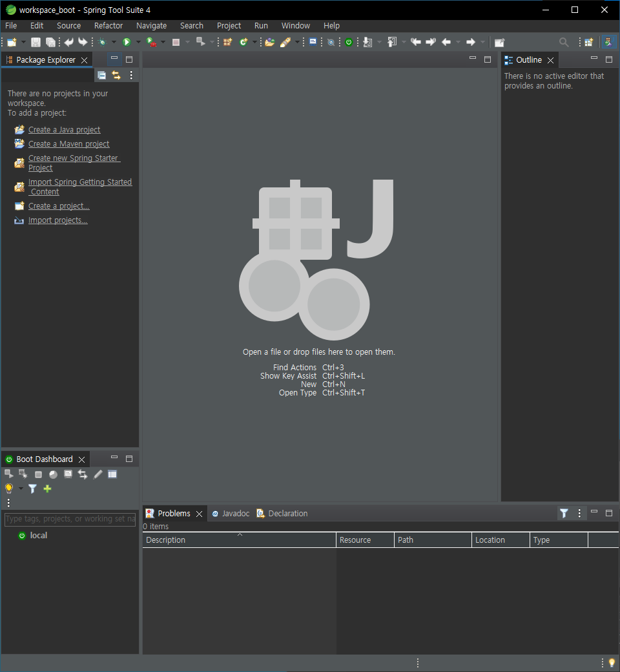
Task: Click Import Spring Getting Started Content link
Action: click(x=80, y=187)
